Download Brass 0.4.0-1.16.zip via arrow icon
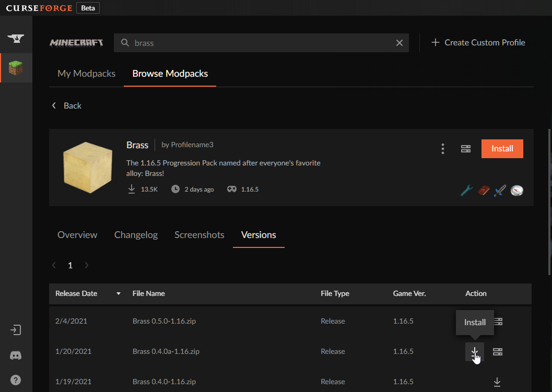Viewport: 552px width, 392px height. 497,382
